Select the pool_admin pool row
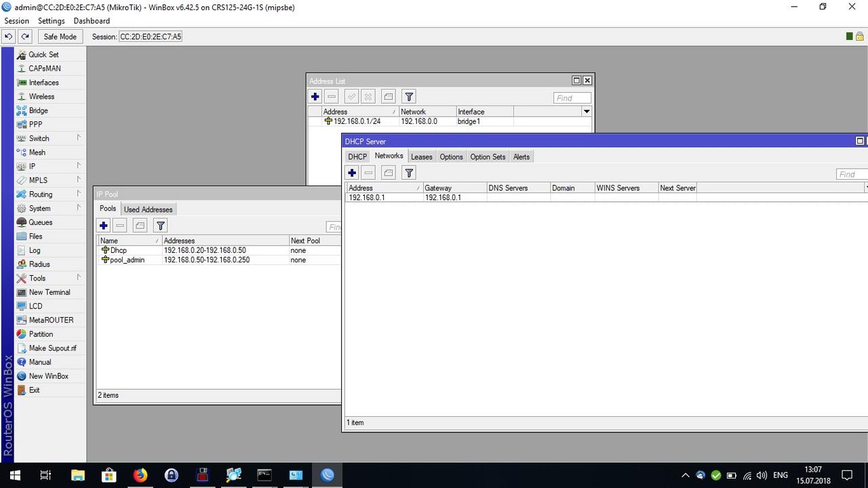868x488 pixels. pyautogui.click(x=219, y=260)
